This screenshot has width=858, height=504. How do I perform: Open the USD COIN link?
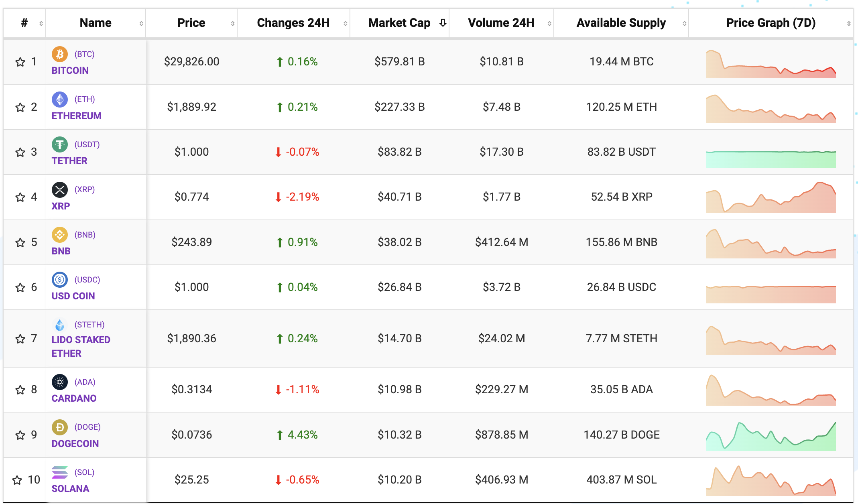(x=73, y=296)
